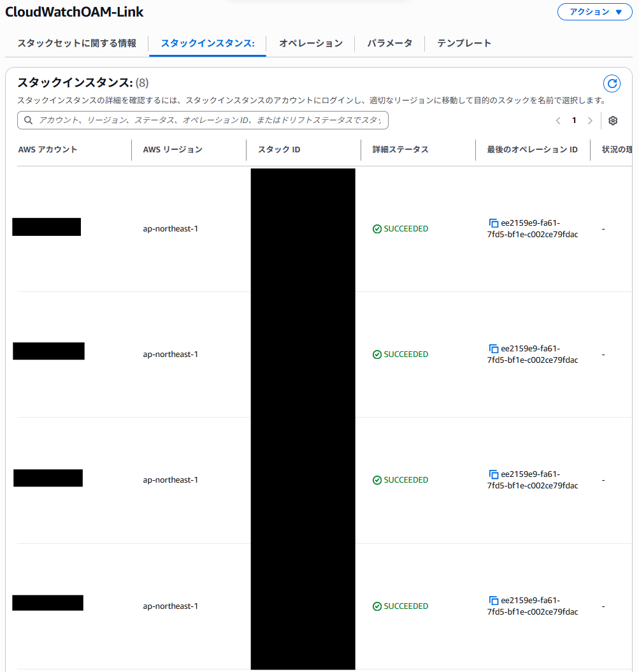Copy the operation ID in the second row
Viewport: 639px width, 672px height.
(493, 349)
